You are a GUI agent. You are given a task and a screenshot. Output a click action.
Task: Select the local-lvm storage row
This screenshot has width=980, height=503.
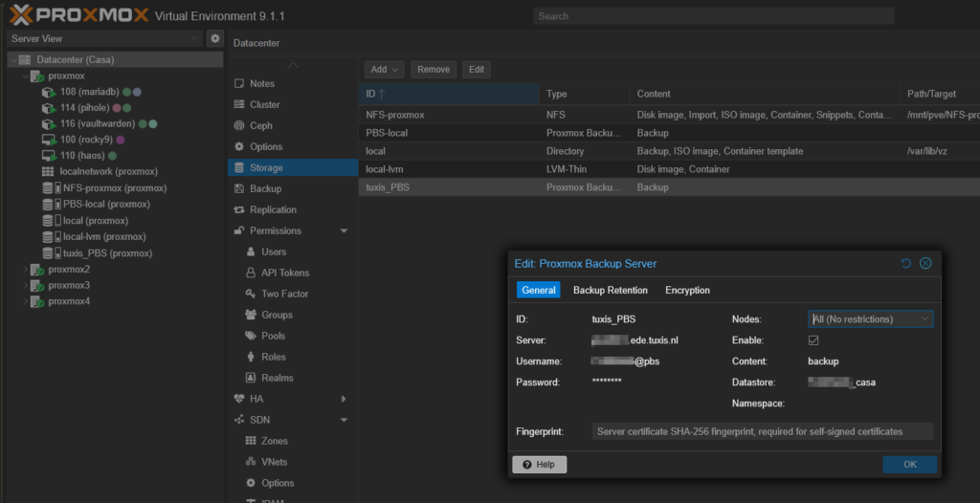(669, 169)
